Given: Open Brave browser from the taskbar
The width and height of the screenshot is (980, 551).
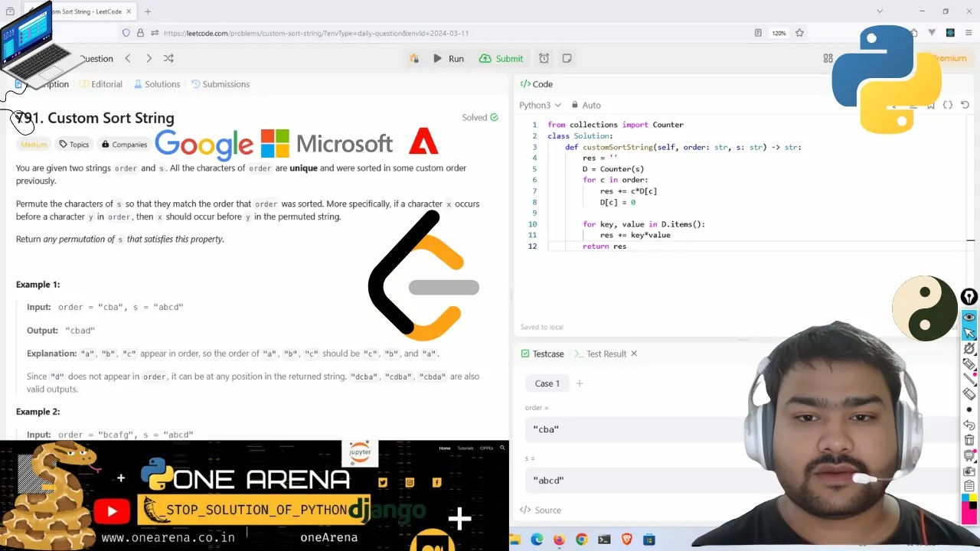Looking at the screenshot, I should coord(626,540).
